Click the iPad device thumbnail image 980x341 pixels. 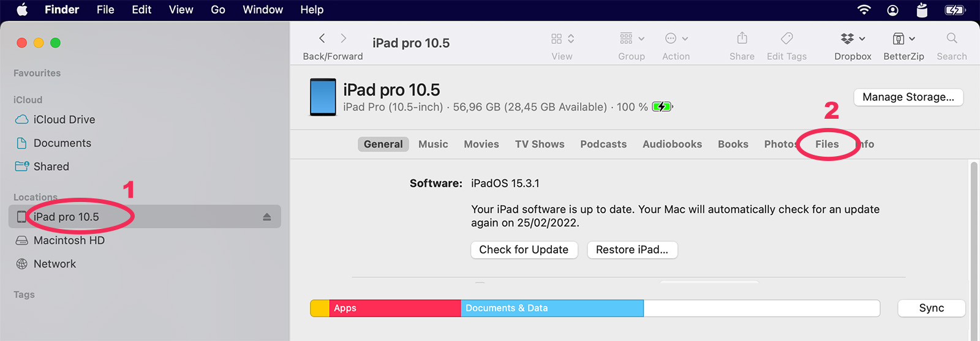323,97
